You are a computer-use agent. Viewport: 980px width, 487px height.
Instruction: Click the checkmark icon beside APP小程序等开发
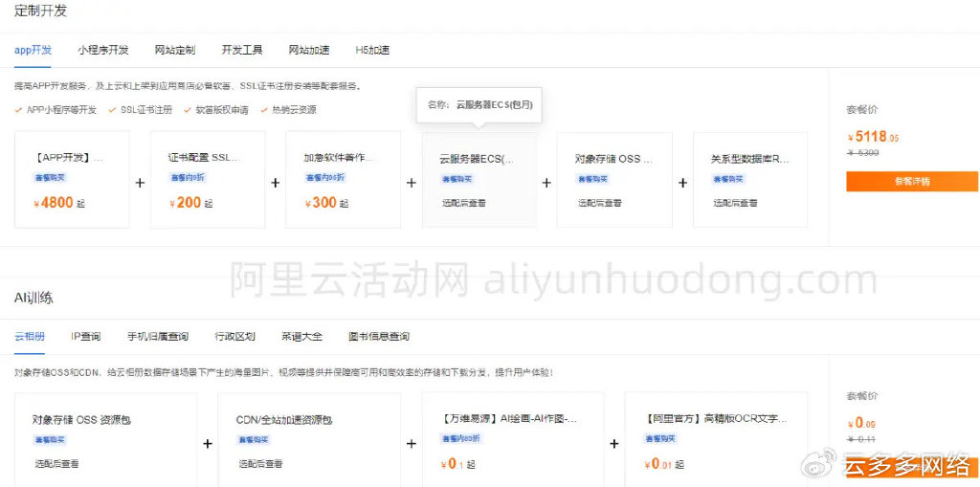point(19,110)
